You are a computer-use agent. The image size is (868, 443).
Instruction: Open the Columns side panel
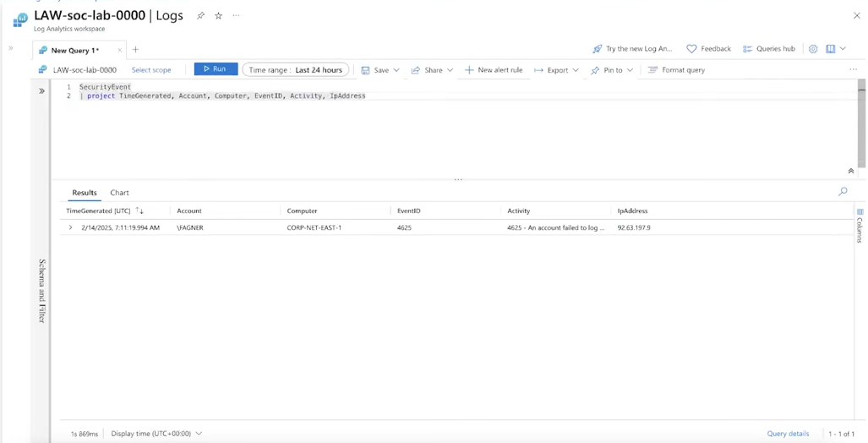tap(860, 225)
